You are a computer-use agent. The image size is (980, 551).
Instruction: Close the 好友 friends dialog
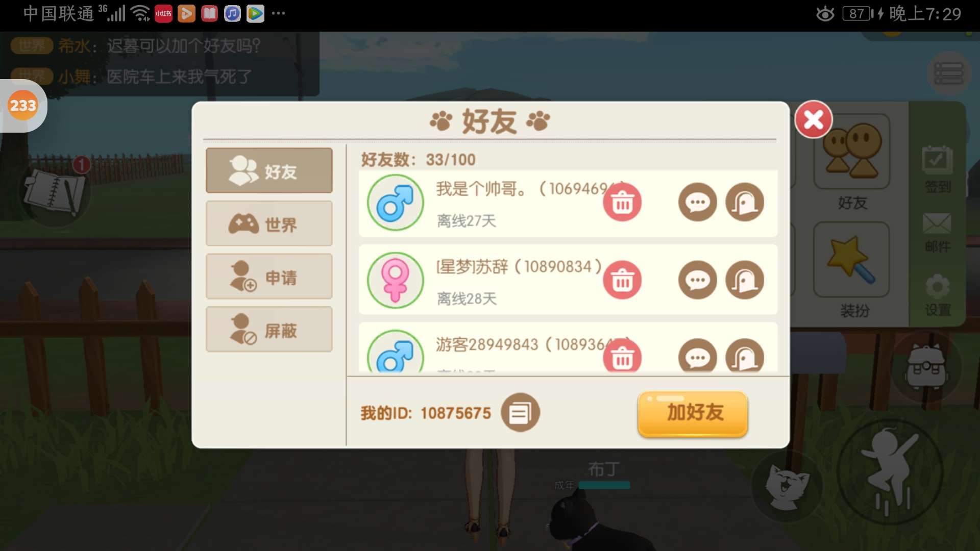(x=813, y=120)
